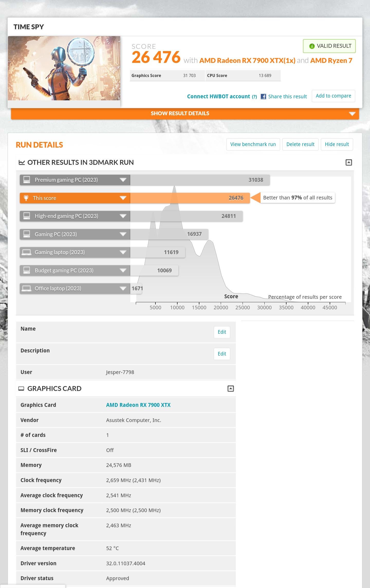Open the Show Result Details bar
Image resolution: width=370 pixels, height=588 pixels.
185,113
